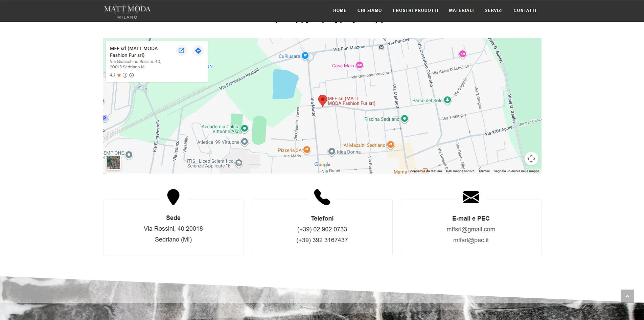Click the rating info circle icon
This screenshot has width=644, height=320.
(x=132, y=75)
